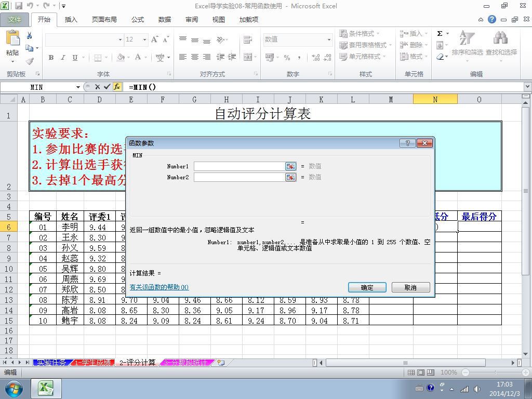Open the Name Box function dropdown

point(78,87)
